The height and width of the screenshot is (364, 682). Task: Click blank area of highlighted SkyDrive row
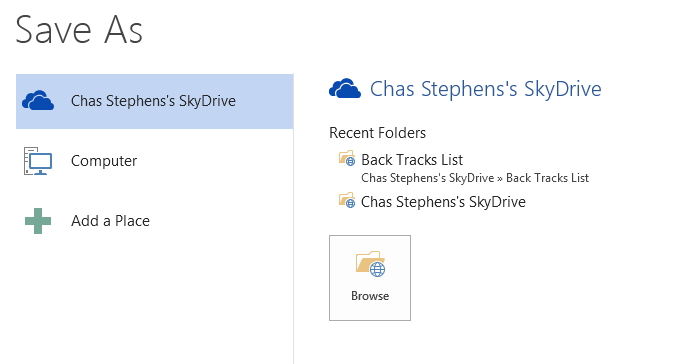pos(264,101)
